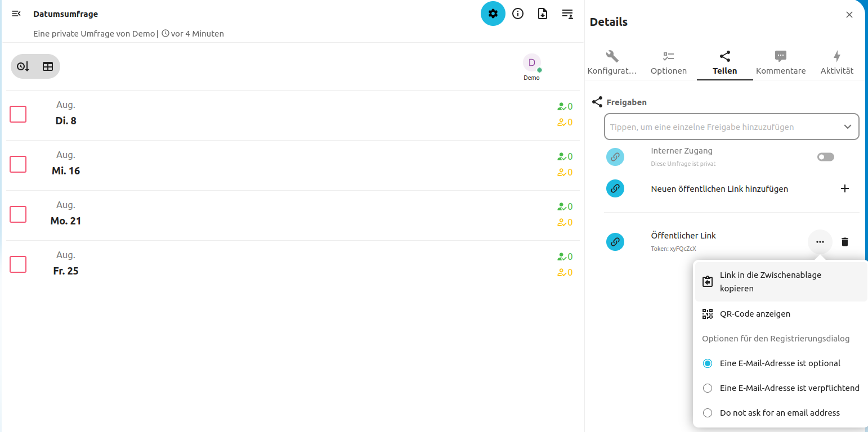Delete the public link with trash icon

(x=844, y=242)
